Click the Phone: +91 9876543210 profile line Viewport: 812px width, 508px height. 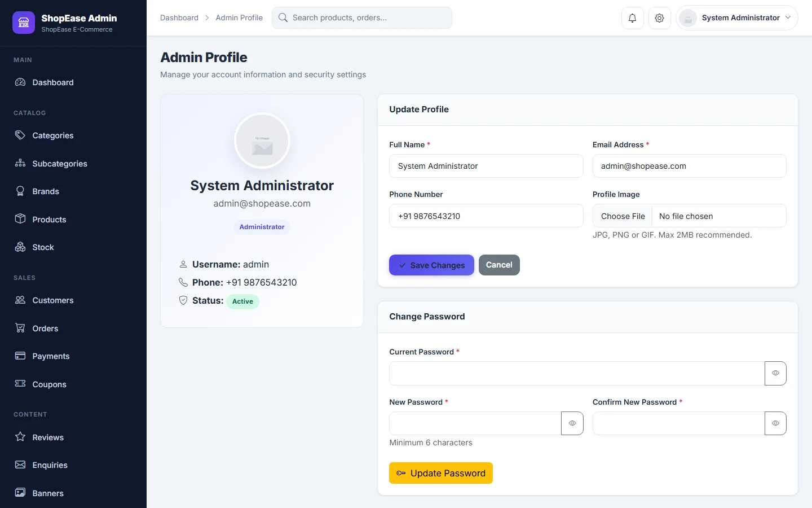(245, 282)
